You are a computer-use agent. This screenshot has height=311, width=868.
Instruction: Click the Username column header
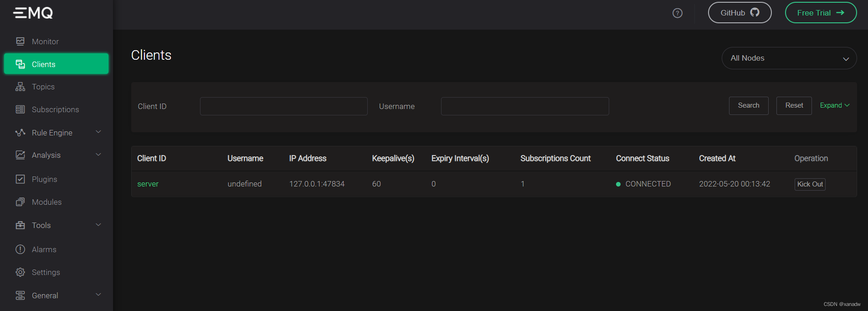(x=245, y=158)
